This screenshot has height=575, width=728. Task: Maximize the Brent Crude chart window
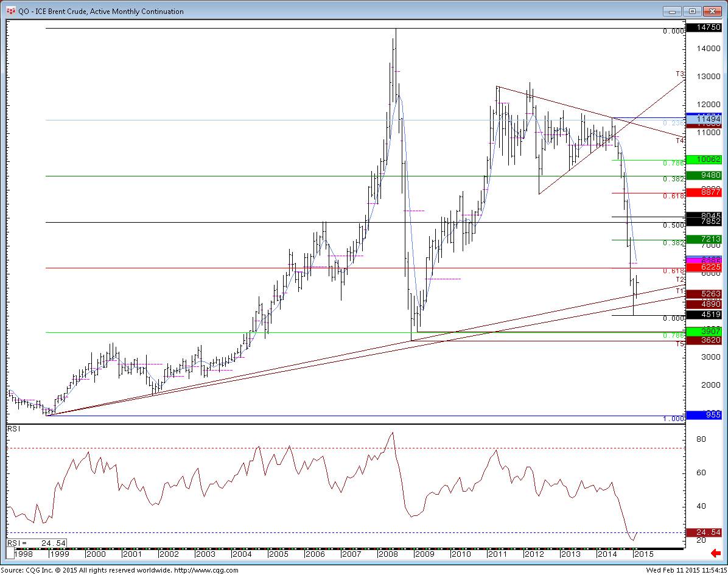point(692,11)
